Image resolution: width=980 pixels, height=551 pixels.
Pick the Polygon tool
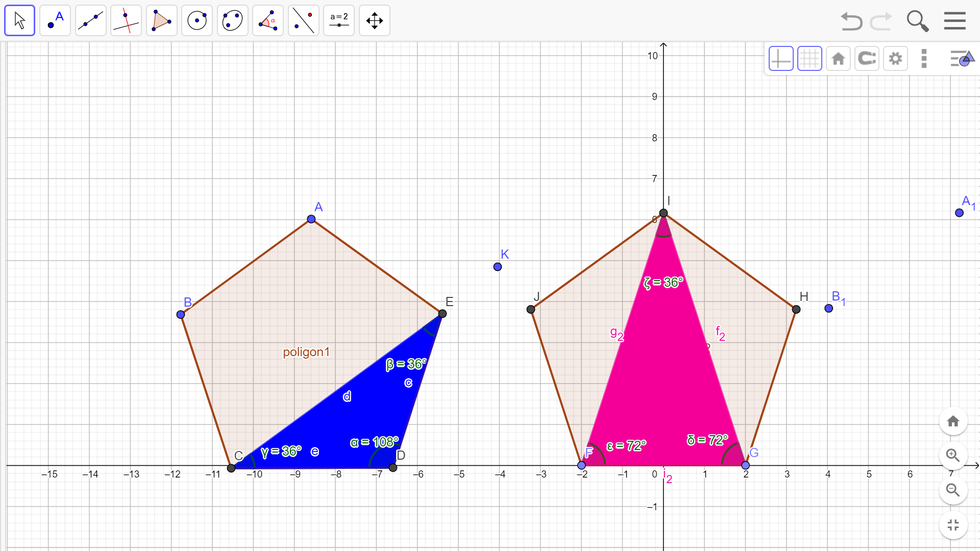click(x=161, y=20)
